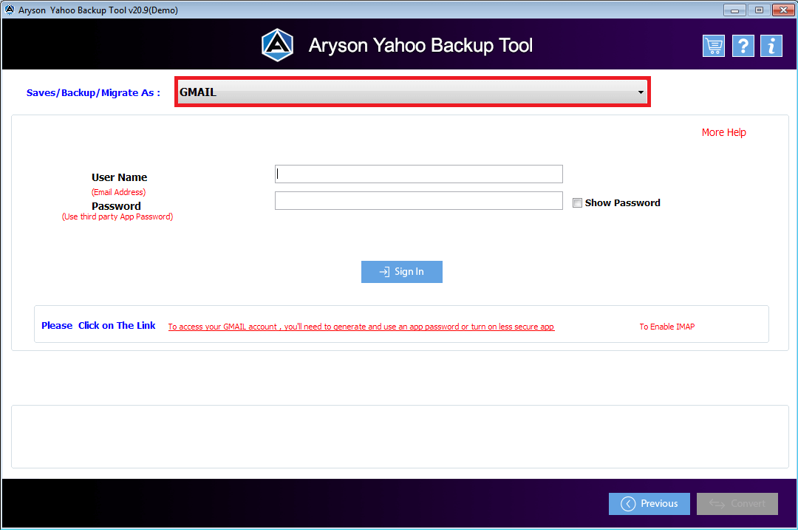The image size is (798, 532).
Task: Maximize the Aryson Yahoo Backup window
Action: 759,10
